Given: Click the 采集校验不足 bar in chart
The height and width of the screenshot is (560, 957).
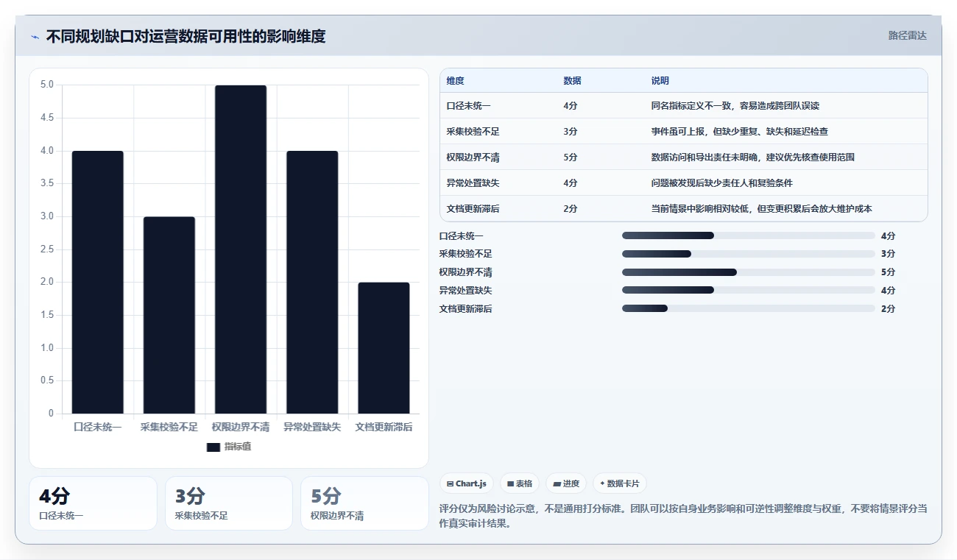Looking at the screenshot, I should (169, 315).
